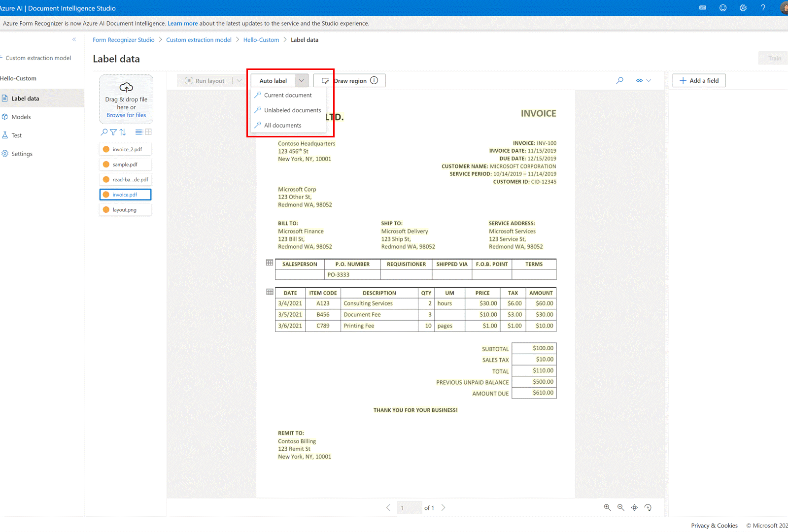Select Current document from Auto label menu
The width and height of the screenshot is (788, 532).
[x=288, y=96]
